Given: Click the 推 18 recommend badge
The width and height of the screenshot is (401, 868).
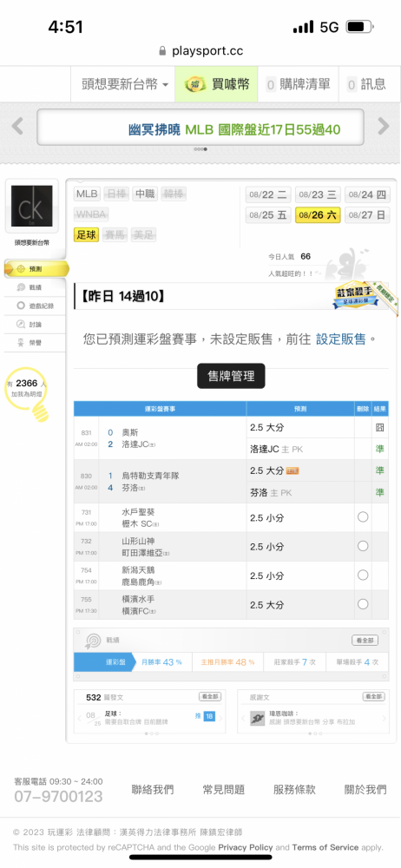Looking at the screenshot, I should pyautogui.click(x=205, y=716).
